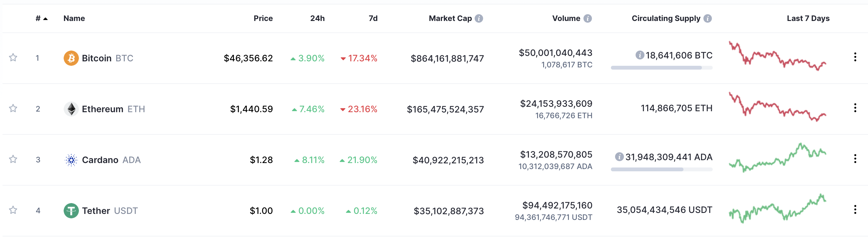Sort table by 7d change column
This screenshot has width=868, height=239.
click(x=373, y=18)
